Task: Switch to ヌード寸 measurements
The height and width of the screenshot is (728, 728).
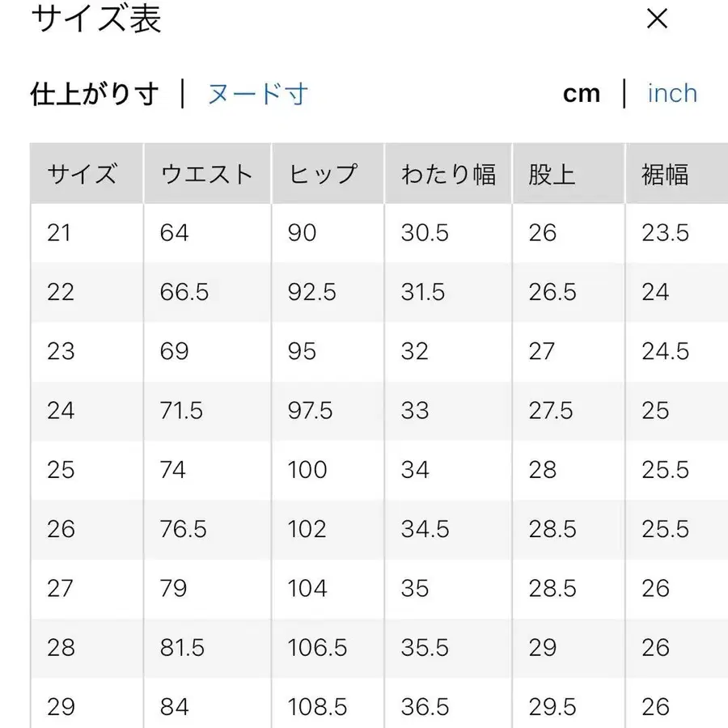Action: 257,94
